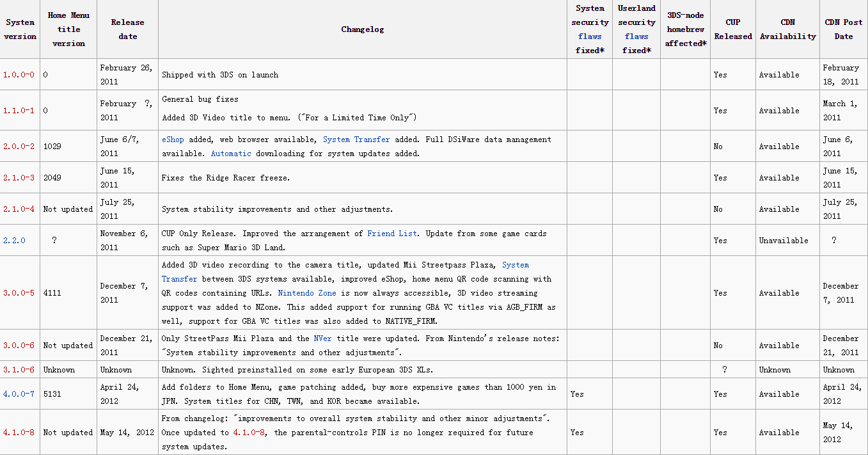Select 'Not updated' cell in 3.0.0-6 row

[x=68, y=346]
